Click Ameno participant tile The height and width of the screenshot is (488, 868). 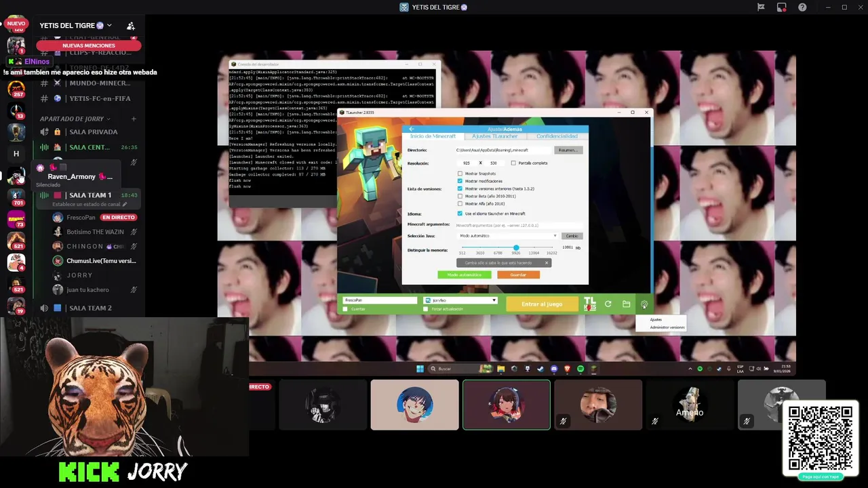[x=690, y=405]
